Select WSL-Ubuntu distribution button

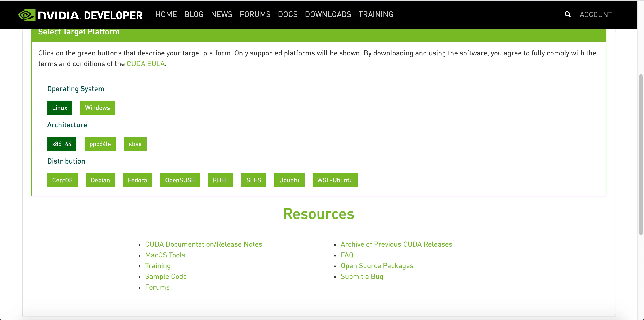point(335,180)
